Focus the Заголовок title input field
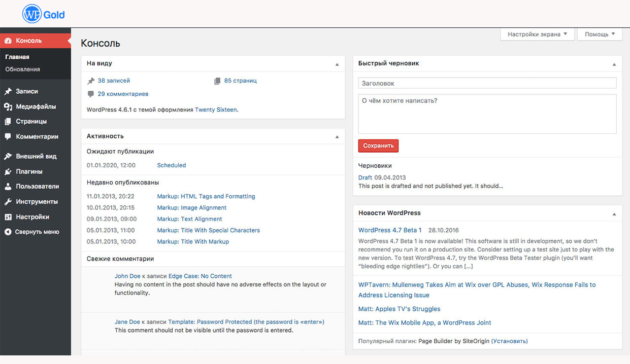The image size is (630, 364). click(x=487, y=83)
